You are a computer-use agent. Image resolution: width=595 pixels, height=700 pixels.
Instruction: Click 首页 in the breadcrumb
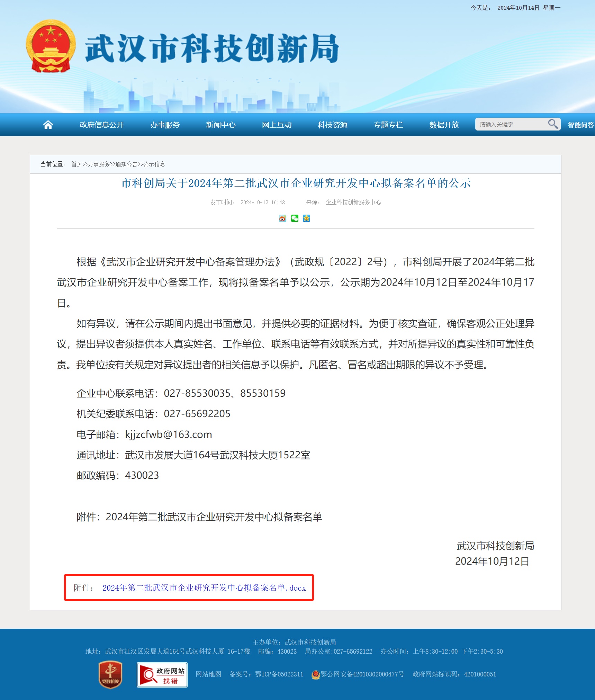coord(76,164)
